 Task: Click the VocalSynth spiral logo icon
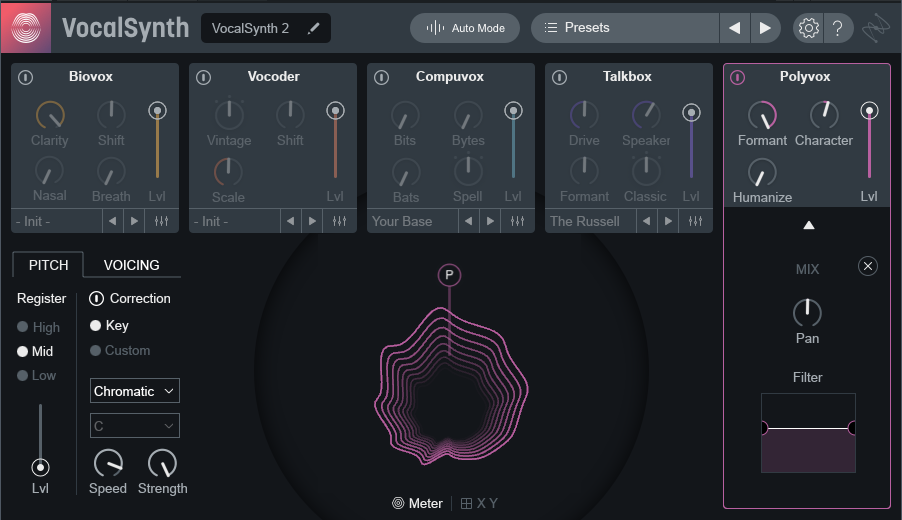(26, 27)
